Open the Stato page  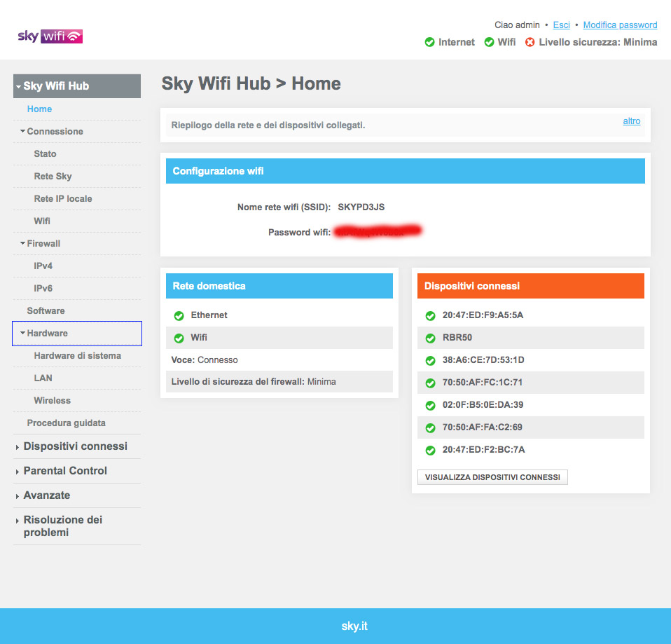click(45, 153)
